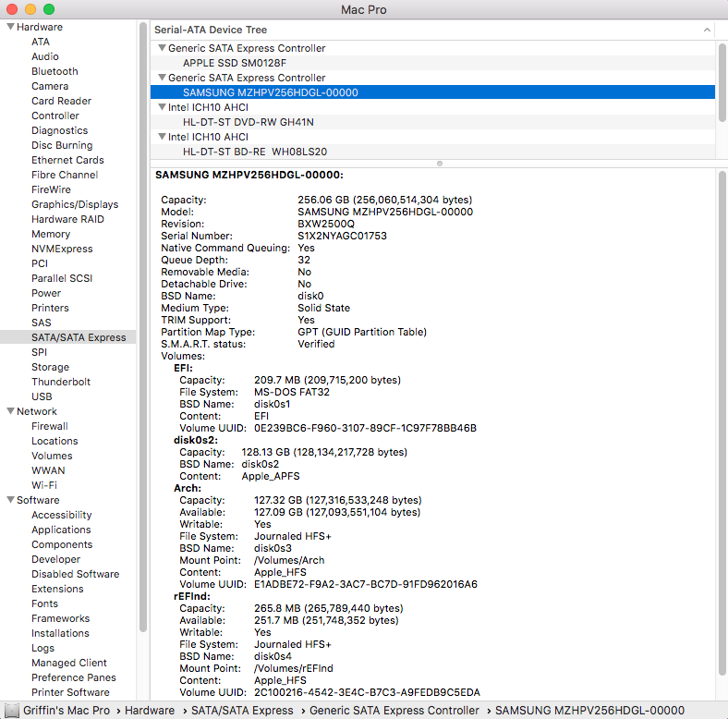This screenshot has height=719, width=728.
Task: Open Controller section in sidebar
Action: click(x=55, y=116)
